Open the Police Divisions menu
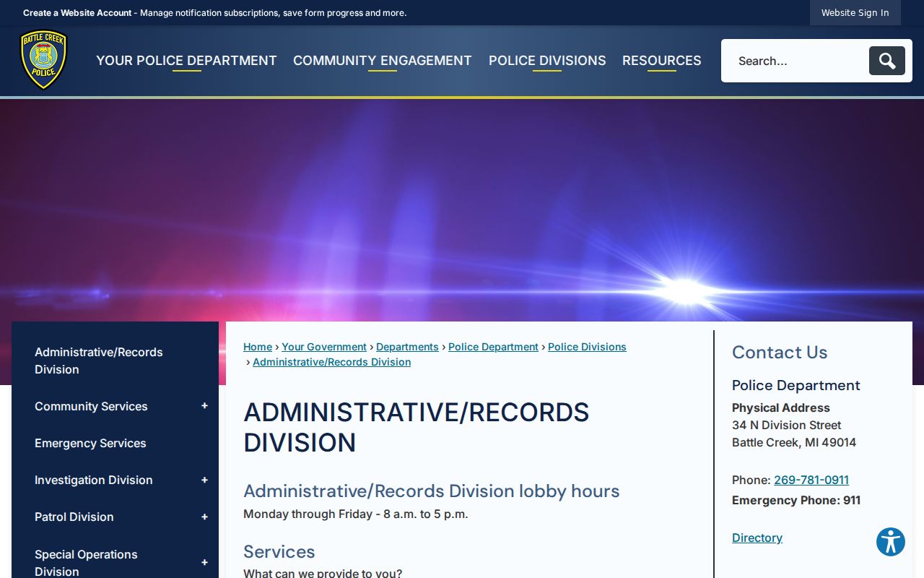 547,61
